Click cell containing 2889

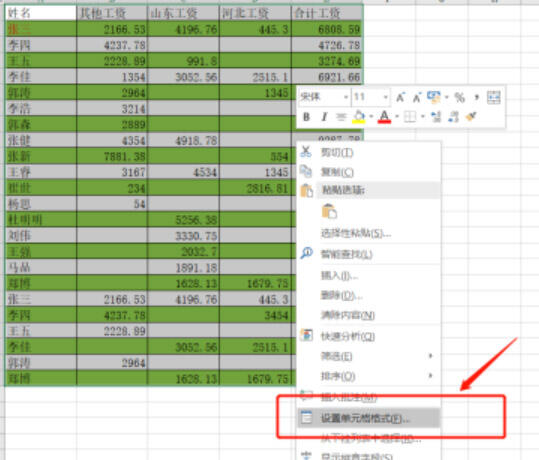coord(112,124)
